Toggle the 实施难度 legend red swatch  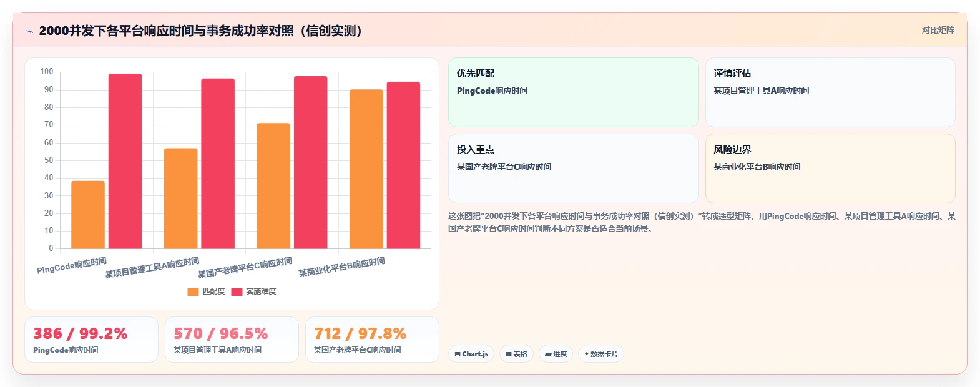(x=237, y=291)
